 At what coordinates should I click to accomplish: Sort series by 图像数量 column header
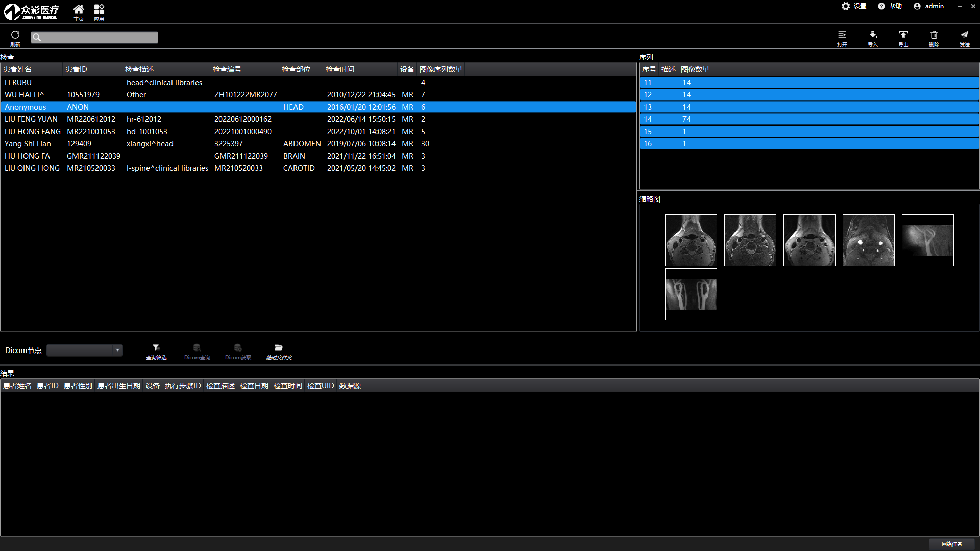coord(695,69)
